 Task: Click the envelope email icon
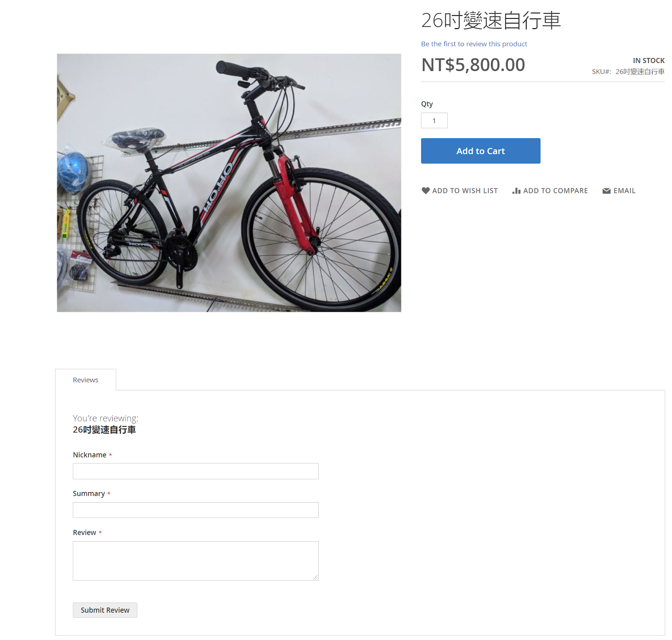(606, 191)
